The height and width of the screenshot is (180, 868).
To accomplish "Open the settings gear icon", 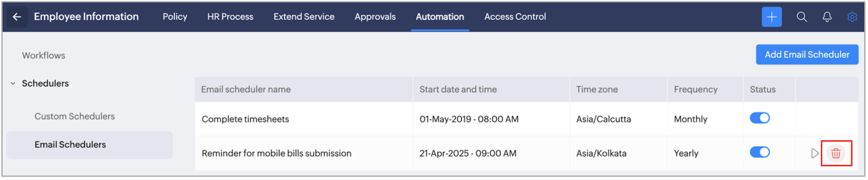I will (x=852, y=17).
